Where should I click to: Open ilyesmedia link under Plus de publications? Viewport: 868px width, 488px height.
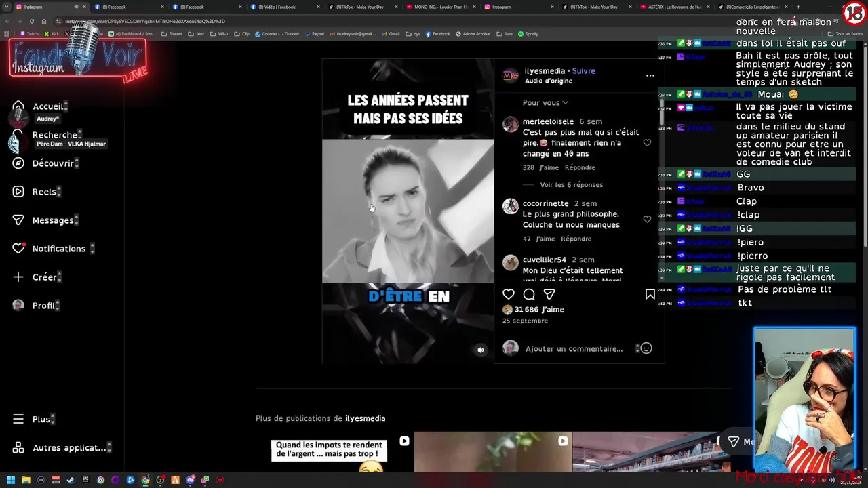pyautogui.click(x=365, y=419)
